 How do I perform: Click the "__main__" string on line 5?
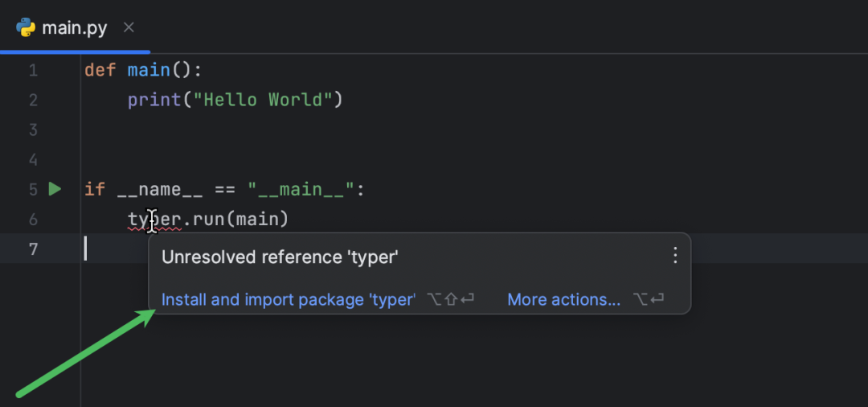(301, 189)
